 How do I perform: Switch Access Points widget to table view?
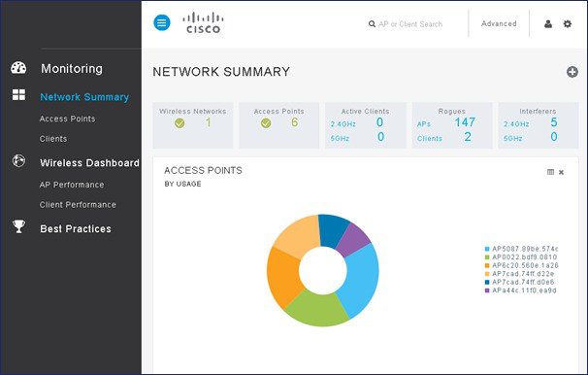(550, 172)
